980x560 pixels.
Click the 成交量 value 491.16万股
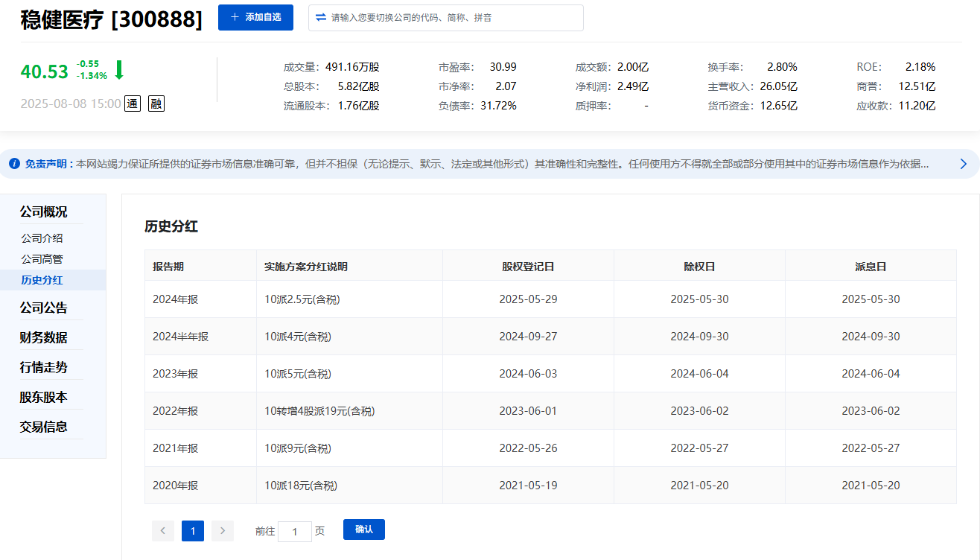[x=352, y=67]
